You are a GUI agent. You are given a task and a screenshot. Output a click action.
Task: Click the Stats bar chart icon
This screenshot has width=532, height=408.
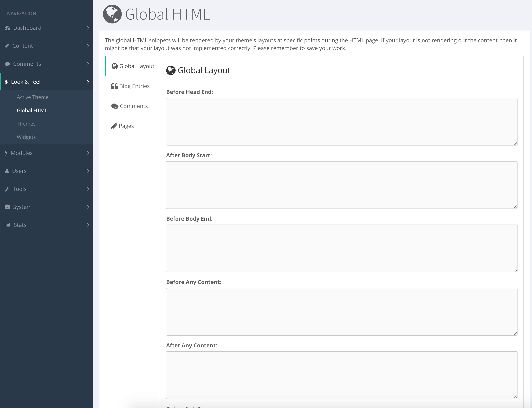click(x=7, y=225)
